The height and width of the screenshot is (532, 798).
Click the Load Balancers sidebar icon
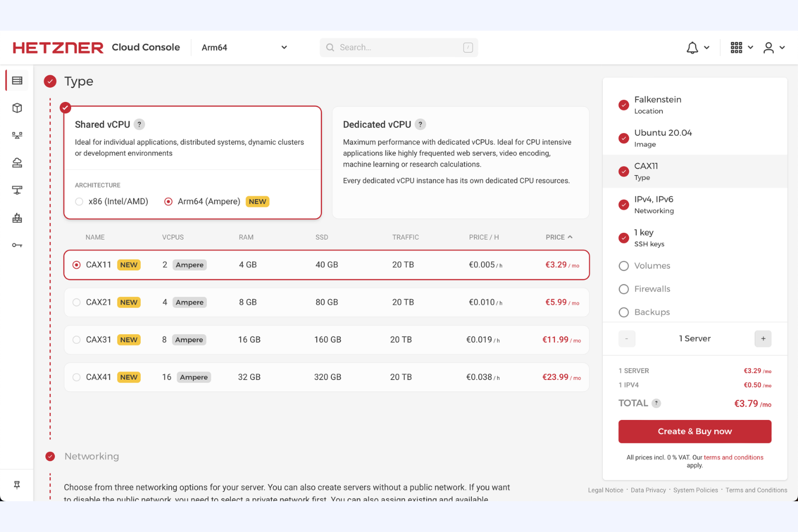17,162
